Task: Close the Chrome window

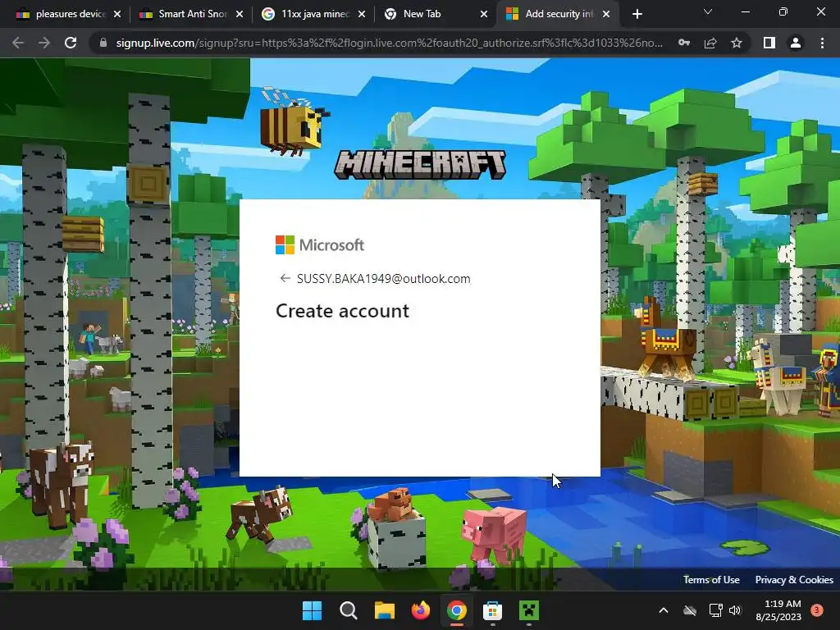Action: [x=820, y=11]
